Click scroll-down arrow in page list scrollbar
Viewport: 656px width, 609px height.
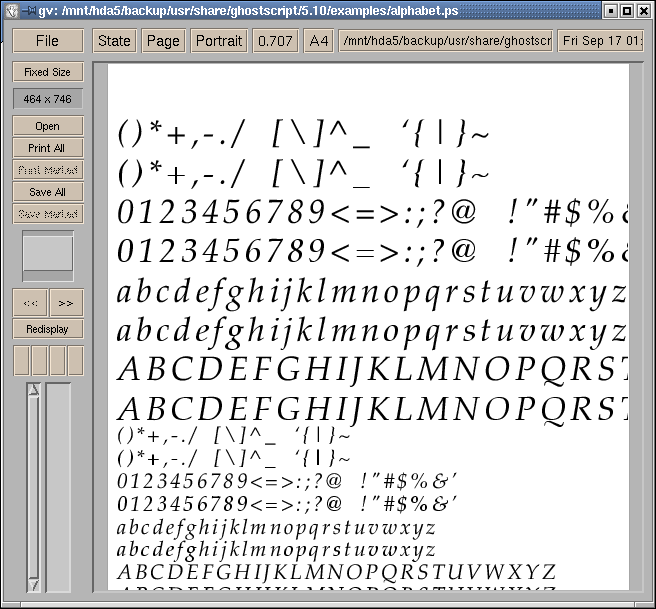pyautogui.click(x=33, y=583)
